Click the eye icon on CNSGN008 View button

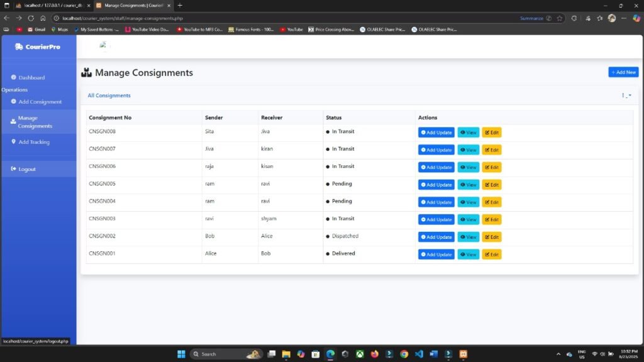pos(464,132)
